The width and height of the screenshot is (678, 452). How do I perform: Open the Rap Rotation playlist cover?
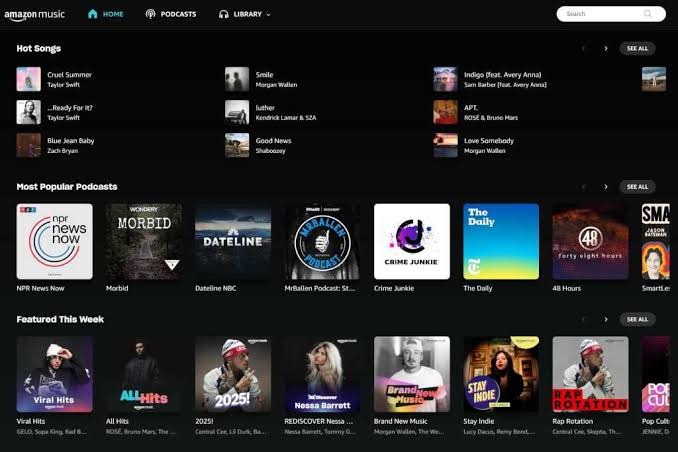coord(590,374)
